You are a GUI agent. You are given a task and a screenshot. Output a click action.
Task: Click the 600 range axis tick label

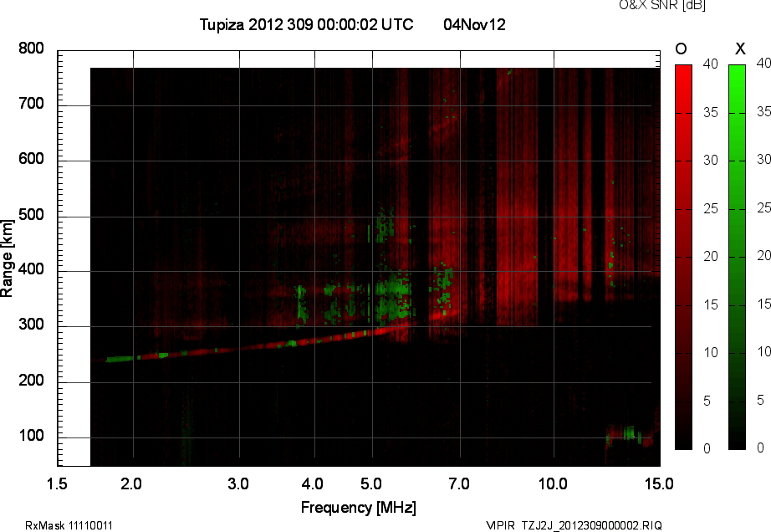31,159
